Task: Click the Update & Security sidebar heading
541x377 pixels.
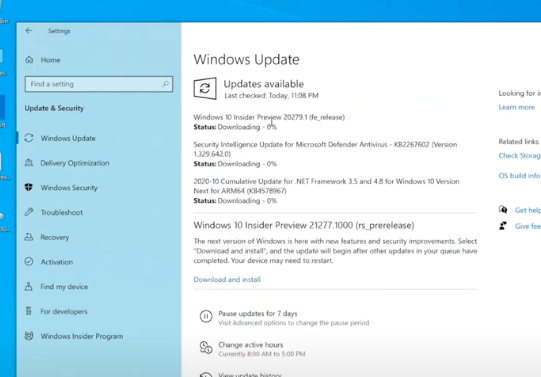Action: click(54, 108)
